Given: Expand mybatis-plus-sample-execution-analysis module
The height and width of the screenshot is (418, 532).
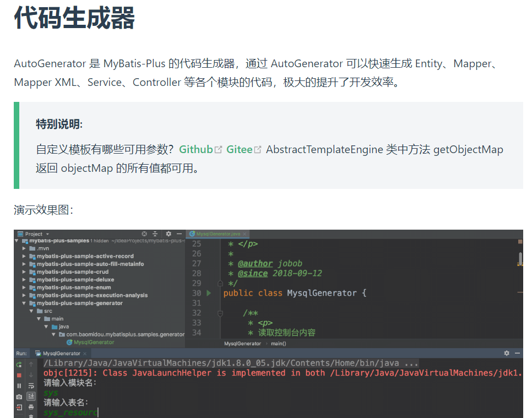Looking at the screenshot, I should coord(24,295).
